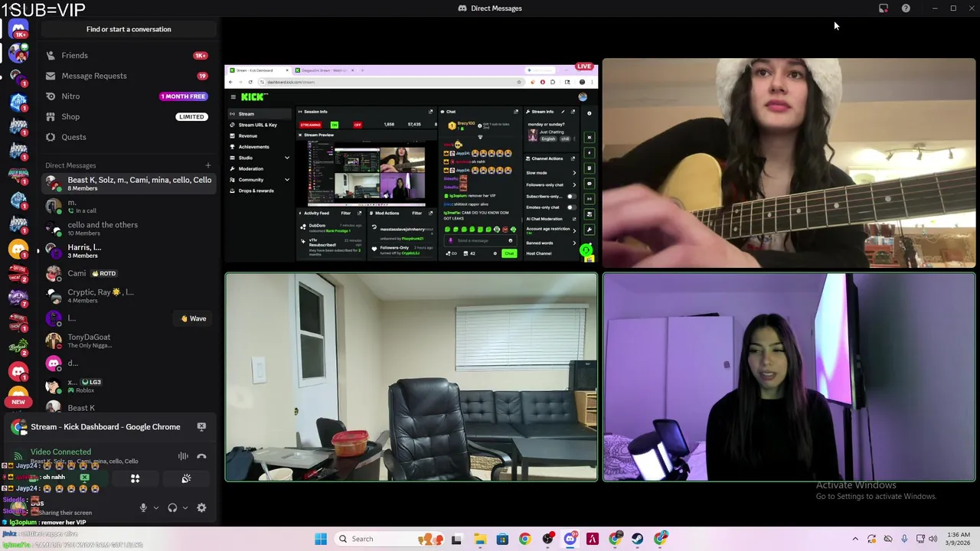This screenshot has width=980, height=551.
Task: Open microphone input options dropdown arrow
Action: 155,508
